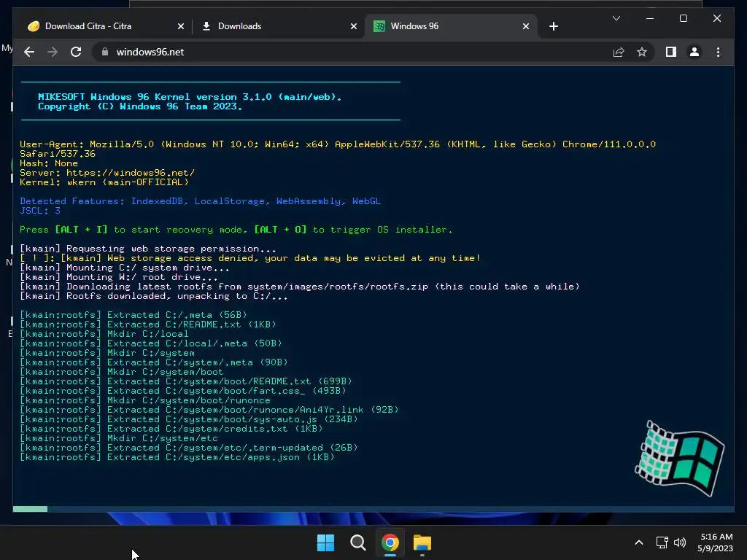
Task: Click the 'C:/system/credits.txt (1KB)' line
Action: coord(171,429)
